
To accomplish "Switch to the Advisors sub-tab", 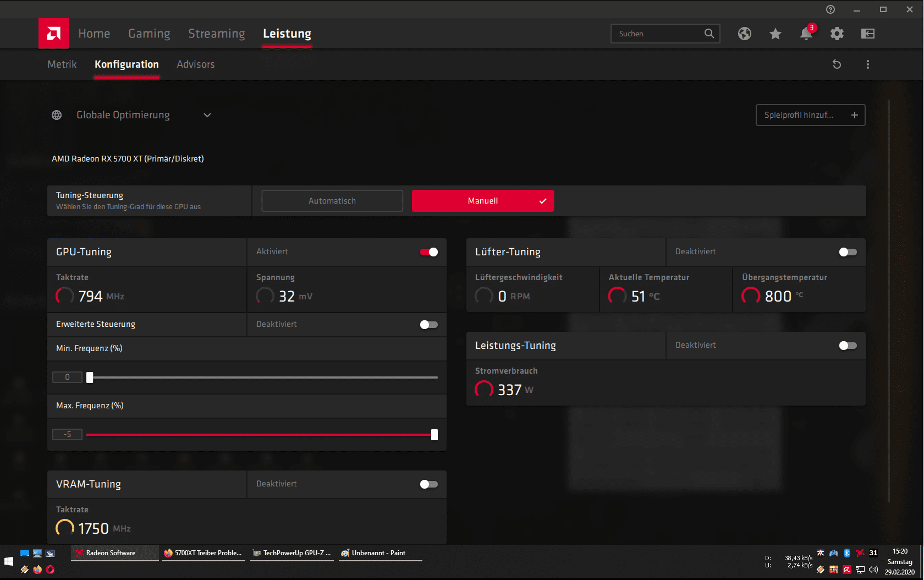I will tap(196, 64).
